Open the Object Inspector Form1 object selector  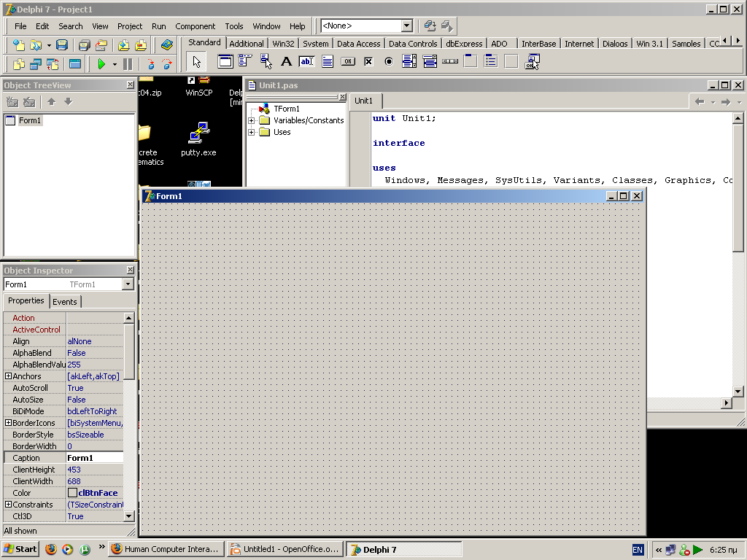tap(128, 284)
